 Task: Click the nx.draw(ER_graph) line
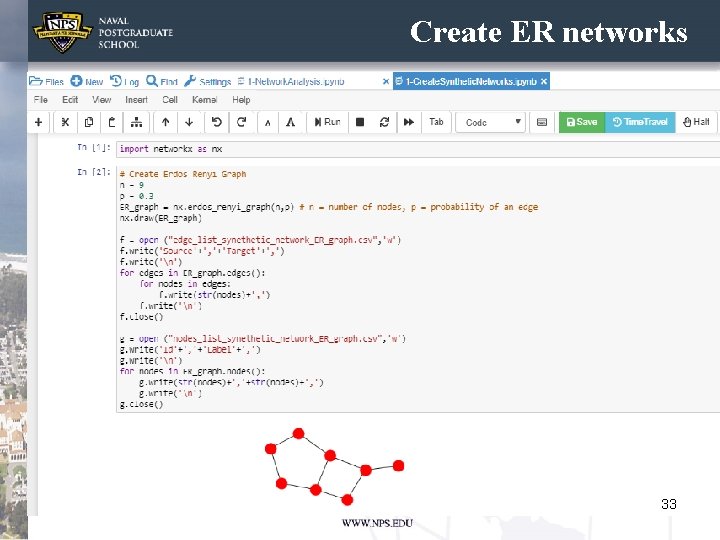pyautogui.click(x=160, y=218)
